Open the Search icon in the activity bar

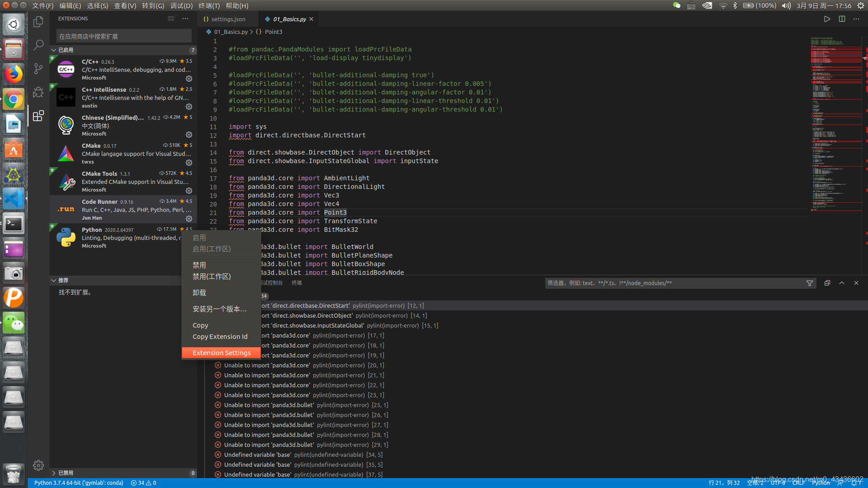(38, 45)
